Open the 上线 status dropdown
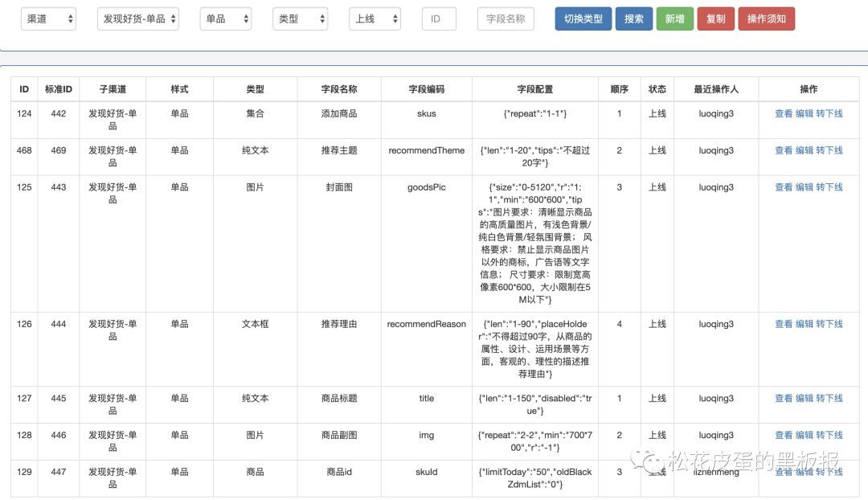The height and width of the screenshot is (500, 868). pyautogui.click(x=375, y=18)
